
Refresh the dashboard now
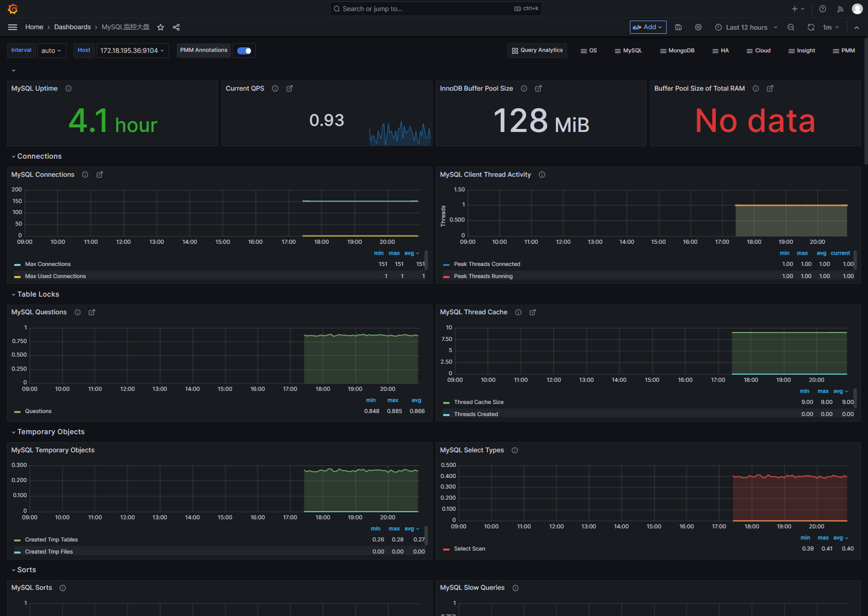[811, 27]
